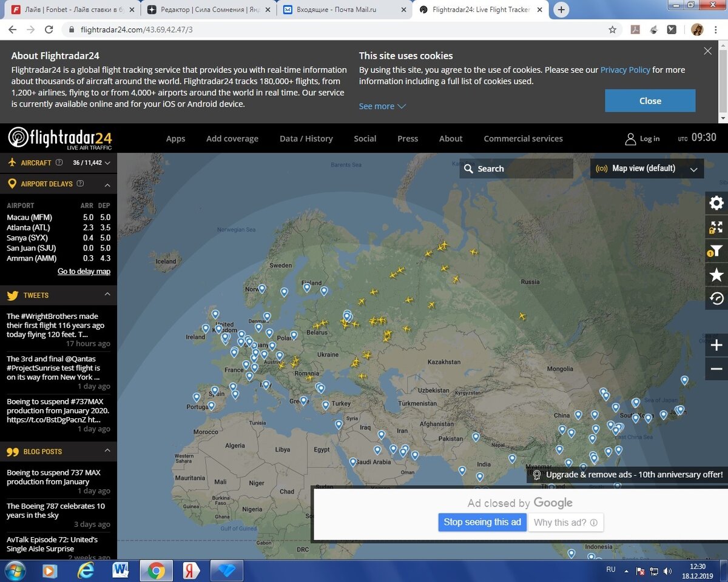Open Boeing 787 celebrates 10 years post

coord(56,510)
